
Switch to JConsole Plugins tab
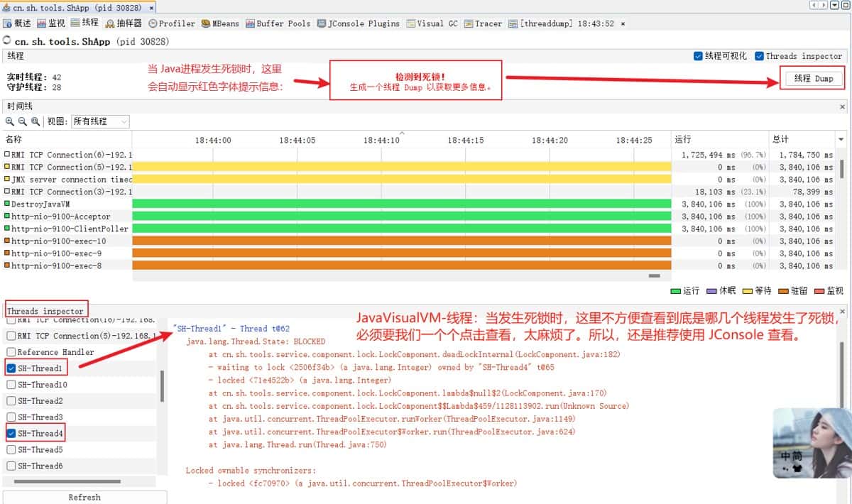[359, 23]
